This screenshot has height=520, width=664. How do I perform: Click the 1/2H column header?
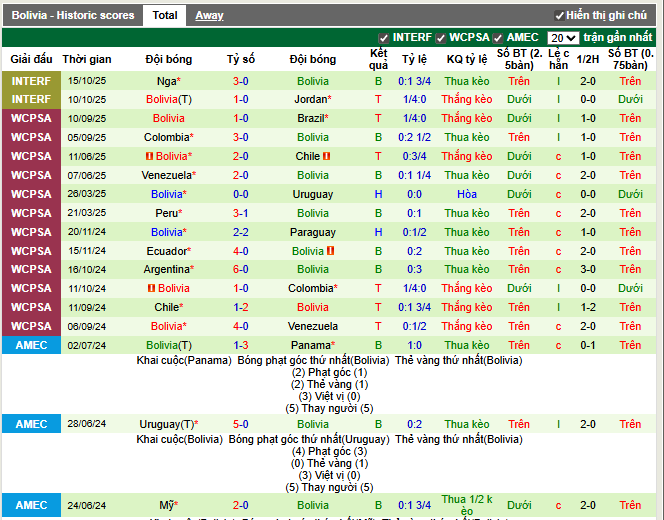click(588, 59)
